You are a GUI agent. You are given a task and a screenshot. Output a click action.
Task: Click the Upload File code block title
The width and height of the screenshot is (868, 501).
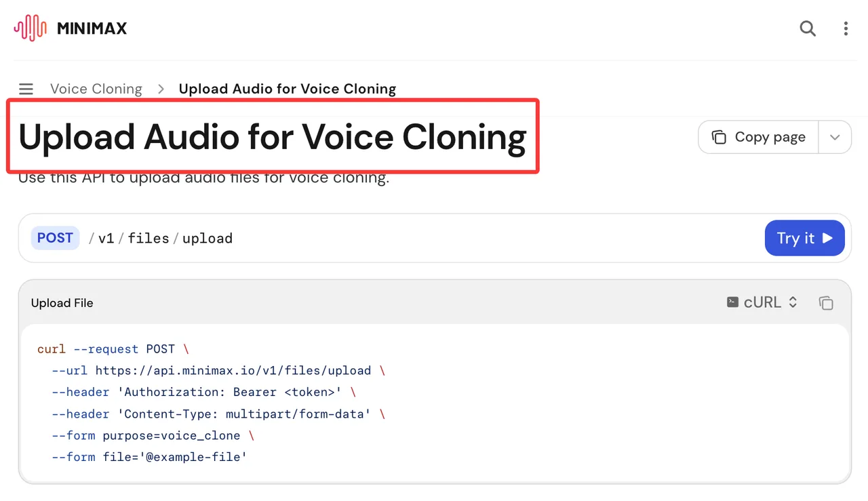point(62,303)
